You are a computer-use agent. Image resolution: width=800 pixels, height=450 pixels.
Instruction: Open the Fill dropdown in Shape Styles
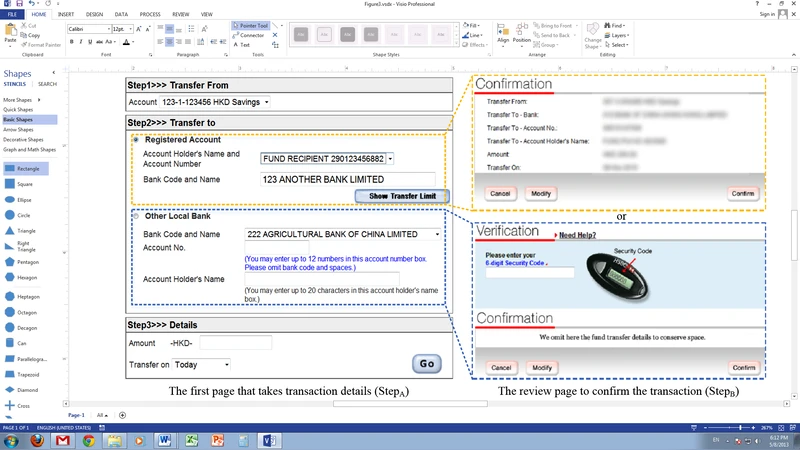pyautogui.click(x=474, y=25)
